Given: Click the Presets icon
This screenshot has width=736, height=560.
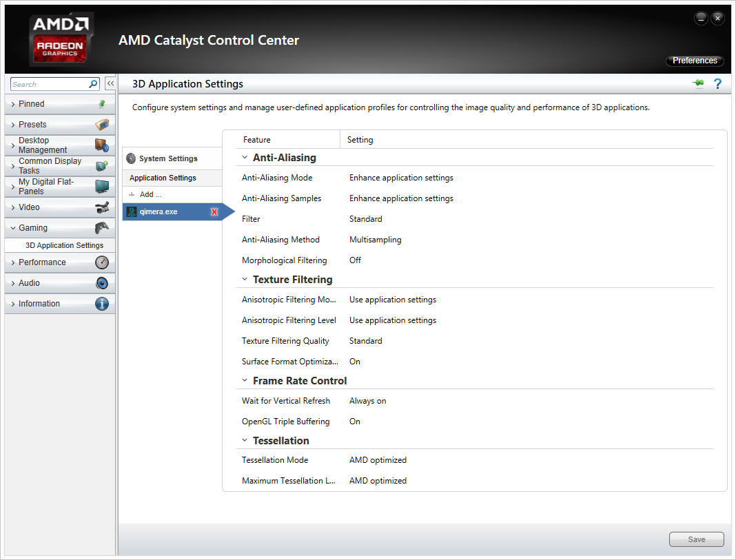Looking at the screenshot, I should [x=102, y=124].
